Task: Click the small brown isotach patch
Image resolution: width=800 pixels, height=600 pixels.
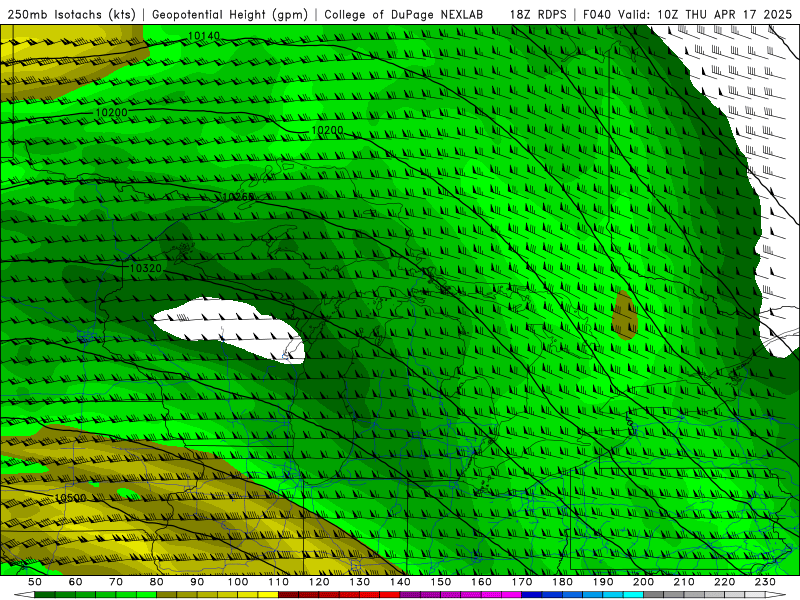Action: [625, 315]
